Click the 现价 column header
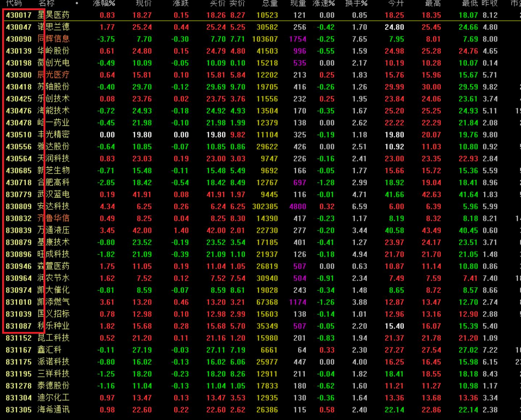The image size is (521, 420). coord(143,3)
